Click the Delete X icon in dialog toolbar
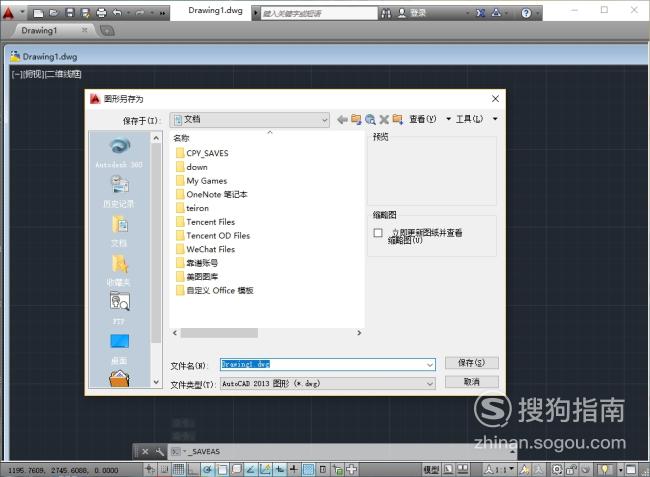This screenshot has height=477, width=650. point(384,119)
